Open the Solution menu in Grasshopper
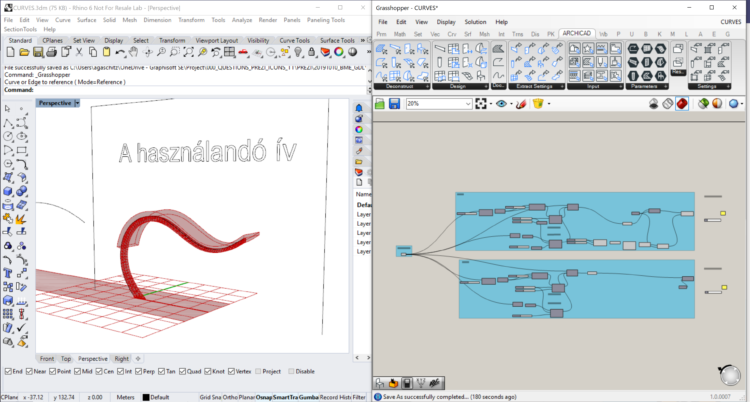The width and height of the screenshot is (750, 402). (x=475, y=21)
